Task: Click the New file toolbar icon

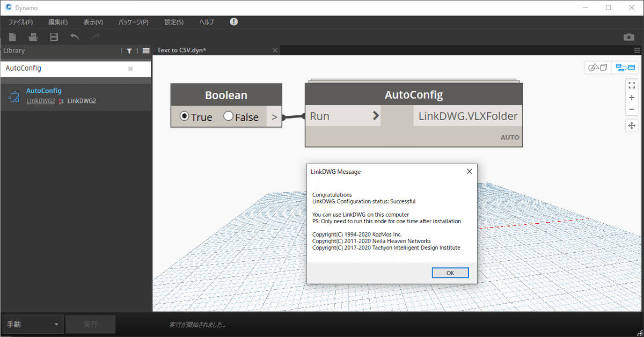Action: (12, 37)
